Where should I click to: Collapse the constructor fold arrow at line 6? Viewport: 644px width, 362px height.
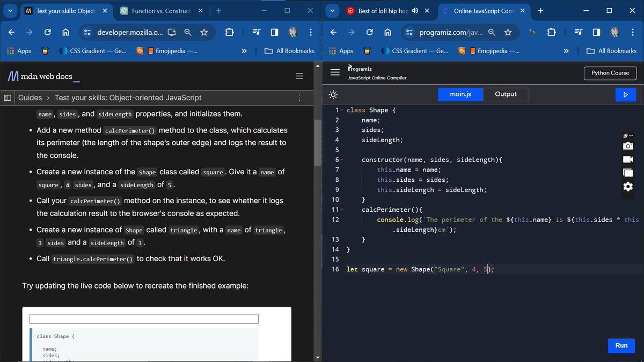(x=342, y=160)
